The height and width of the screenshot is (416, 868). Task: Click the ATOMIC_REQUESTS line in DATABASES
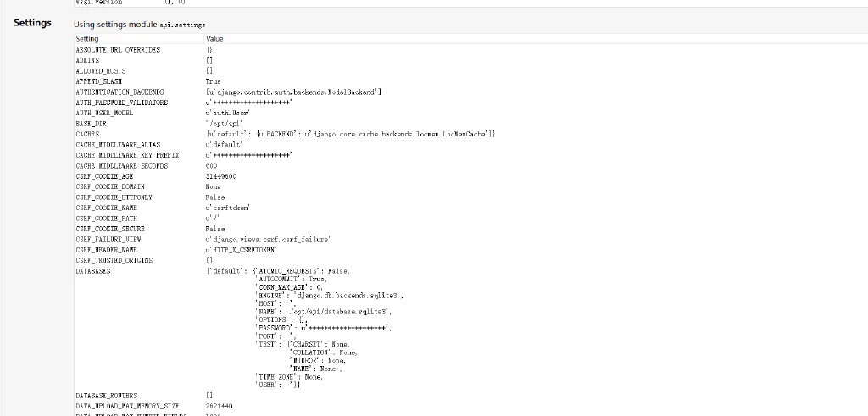click(303, 272)
